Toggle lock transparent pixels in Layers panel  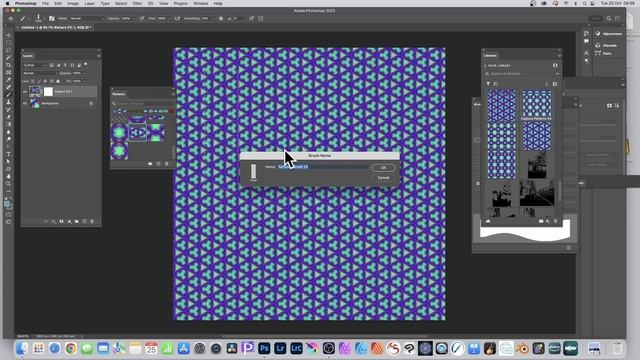tap(33, 81)
